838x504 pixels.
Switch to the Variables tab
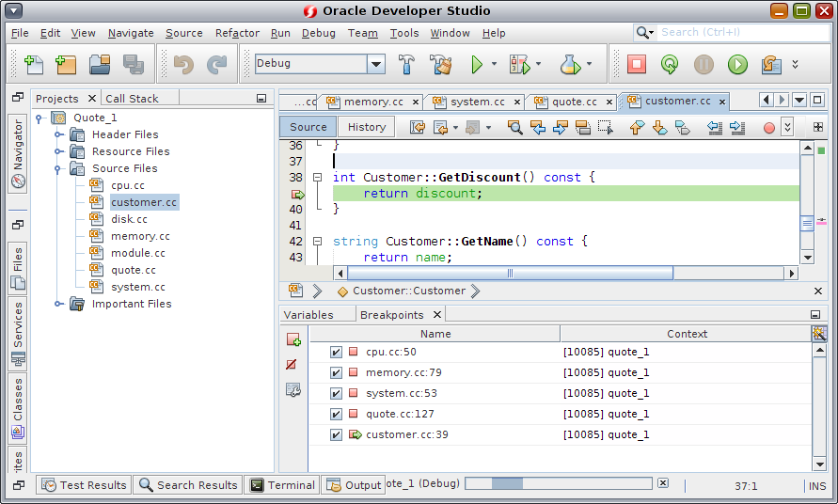308,315
